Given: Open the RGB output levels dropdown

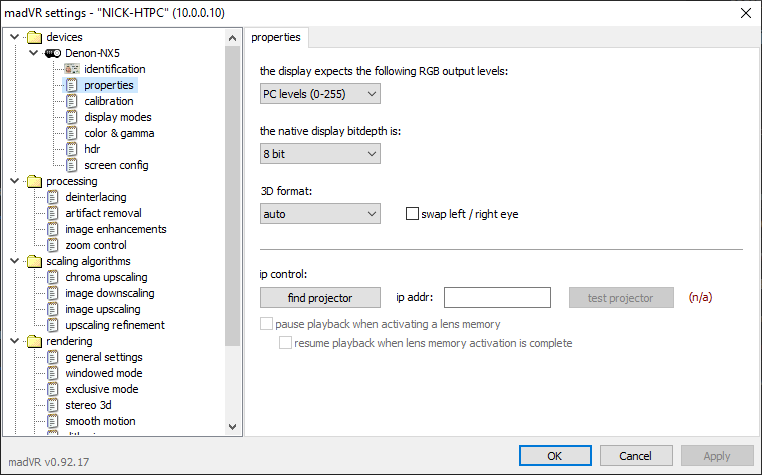Looking at the screenshot, I should click(x=320, y=93).
